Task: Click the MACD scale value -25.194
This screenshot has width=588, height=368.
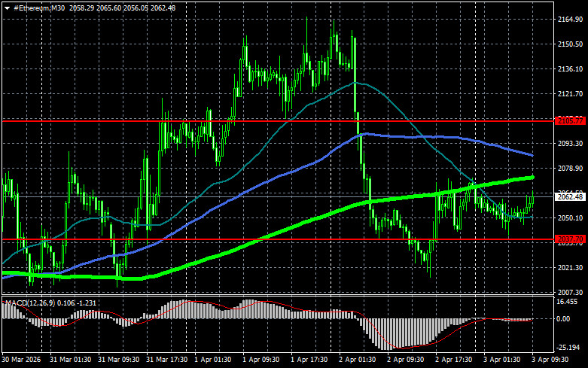Action: pos(568,348)
